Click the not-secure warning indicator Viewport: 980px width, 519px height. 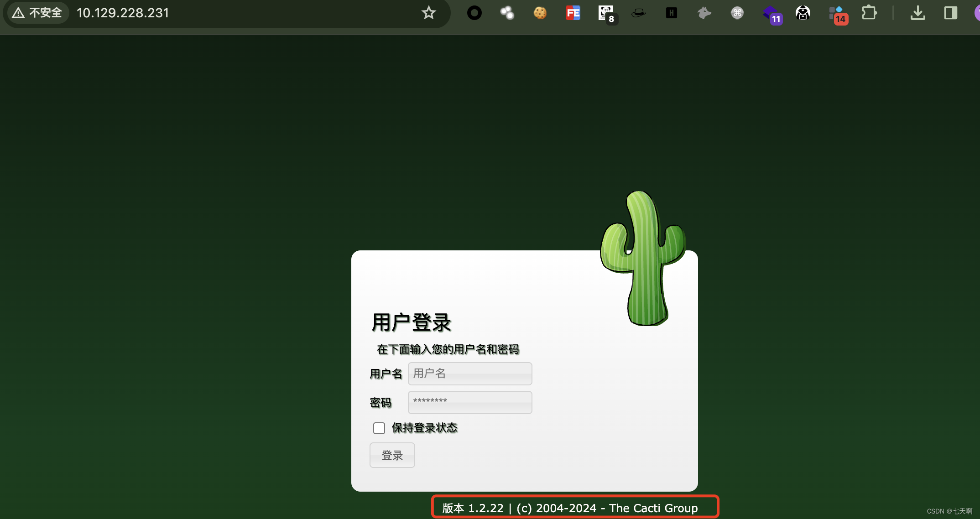[x=37, y=13]
